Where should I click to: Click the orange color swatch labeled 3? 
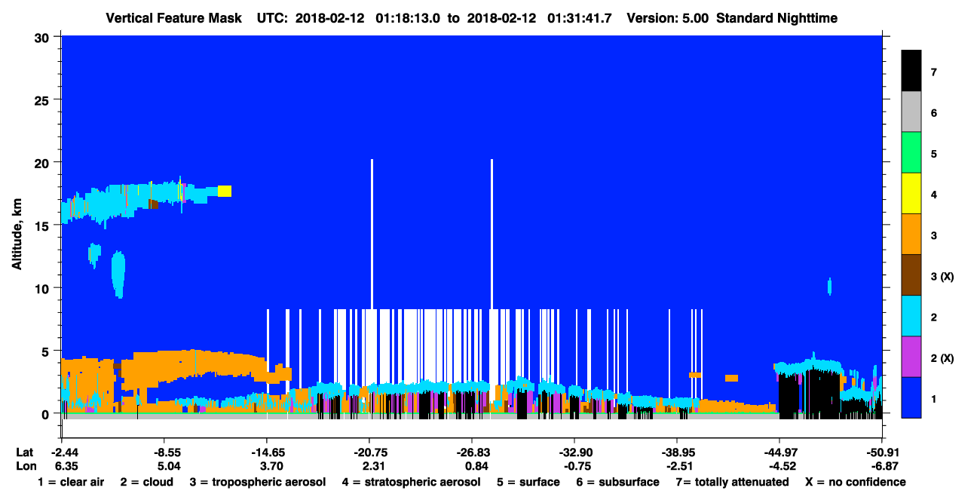pos(911,235)
